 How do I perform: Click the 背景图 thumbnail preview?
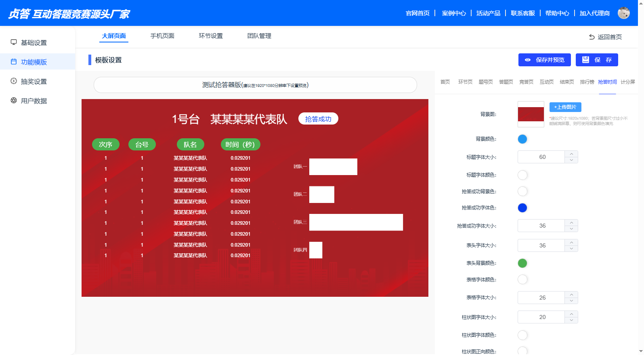(x=531, y=114)
